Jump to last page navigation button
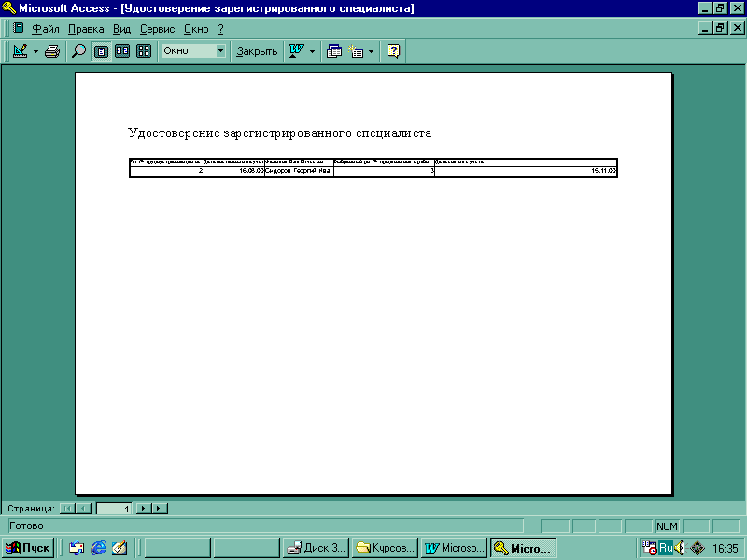Image resolution: width=747 pixels, height=560 pixels. [x=160, y=509]
